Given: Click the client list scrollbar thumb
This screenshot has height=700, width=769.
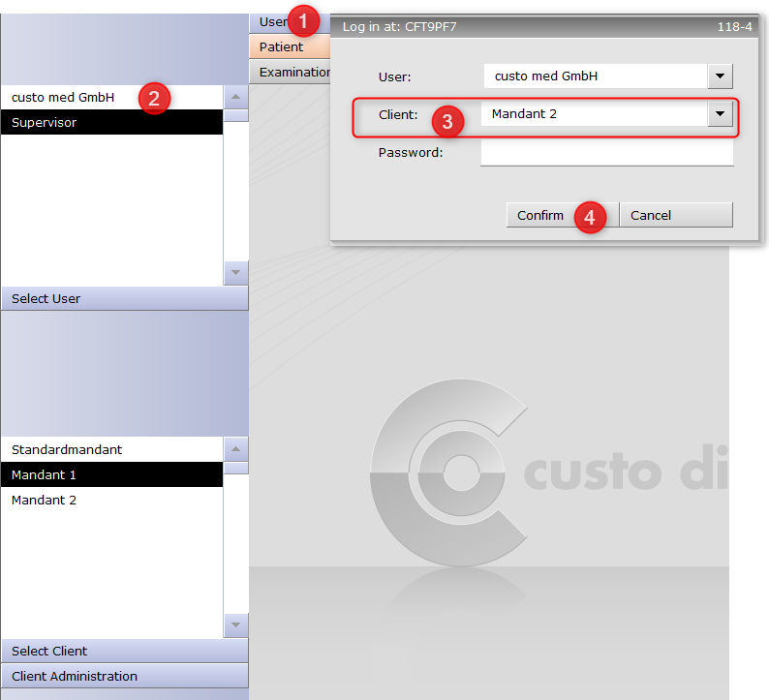Looking at the screenshot, I should (236, 468).
